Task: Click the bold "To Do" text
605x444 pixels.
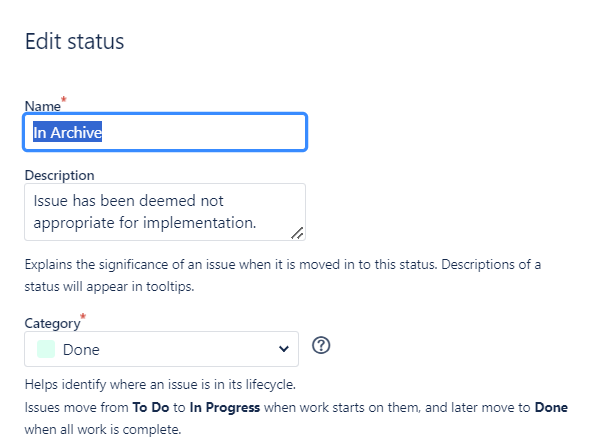Action: click(151, 407)
